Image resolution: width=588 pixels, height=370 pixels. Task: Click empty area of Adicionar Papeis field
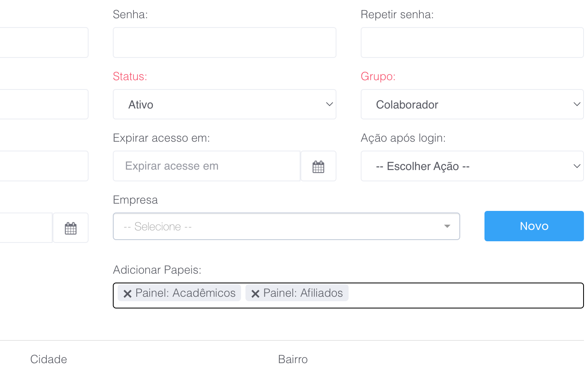(465, 296)
